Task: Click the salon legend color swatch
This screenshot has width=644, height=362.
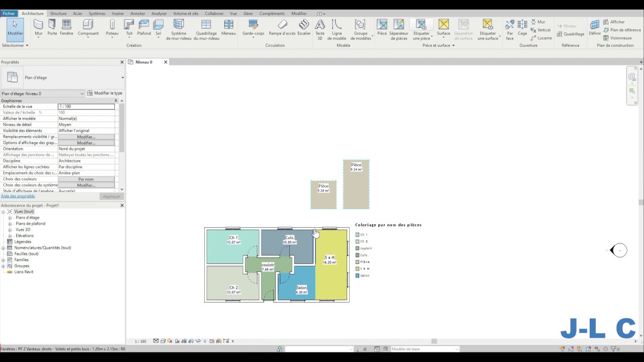Action: [357, 276]
